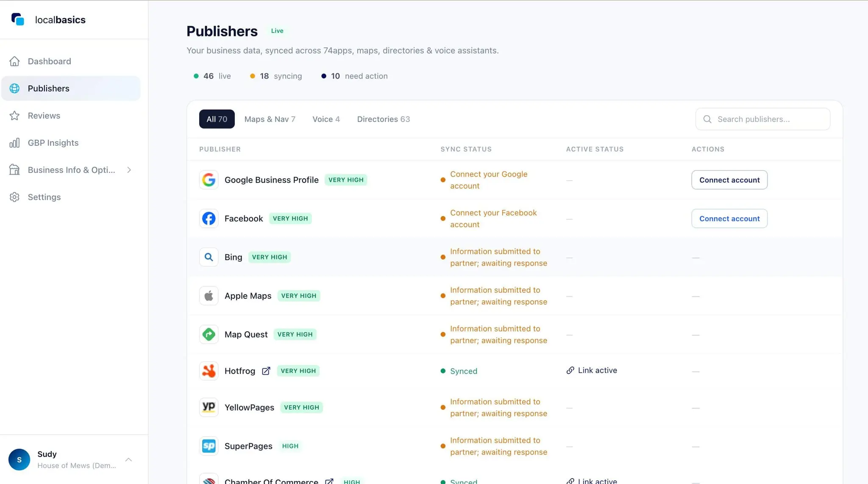Viewport: 868px width, 484px height.
Task: Click the PUBLISHER column header
Action: (220, 149)
